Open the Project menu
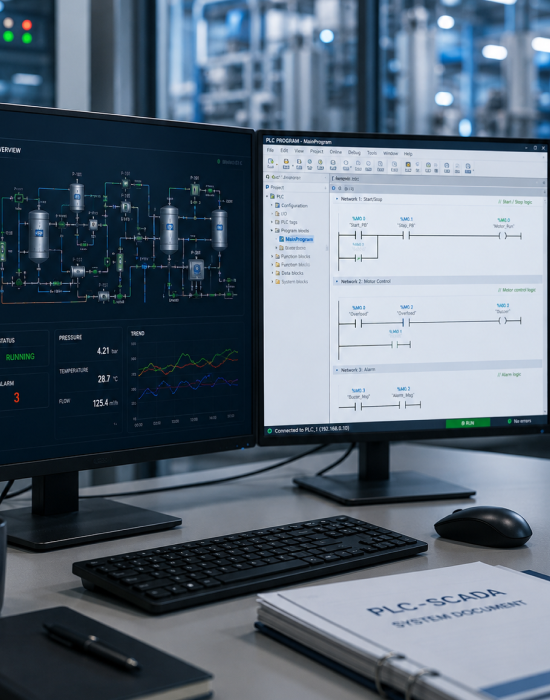 click(x=317, y=151)
